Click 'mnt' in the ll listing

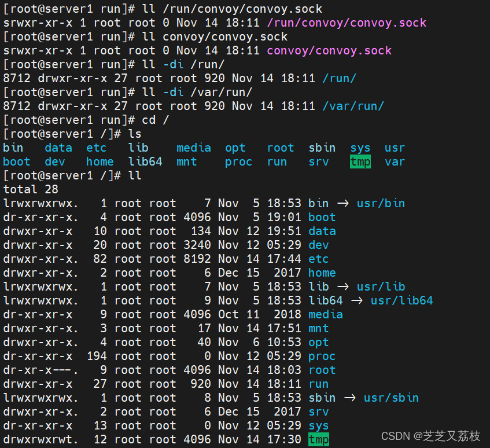[319, 328]
